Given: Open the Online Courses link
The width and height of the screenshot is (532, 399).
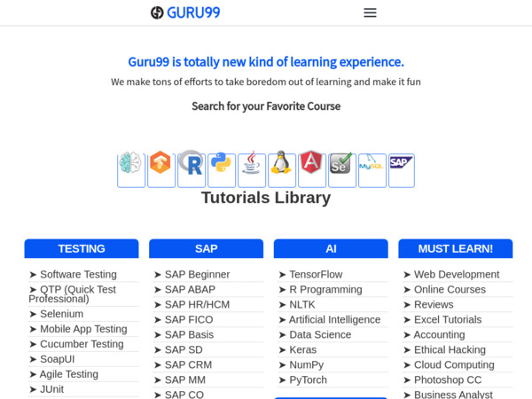Looking at the screenshot, I should click(x=450, y=289).
